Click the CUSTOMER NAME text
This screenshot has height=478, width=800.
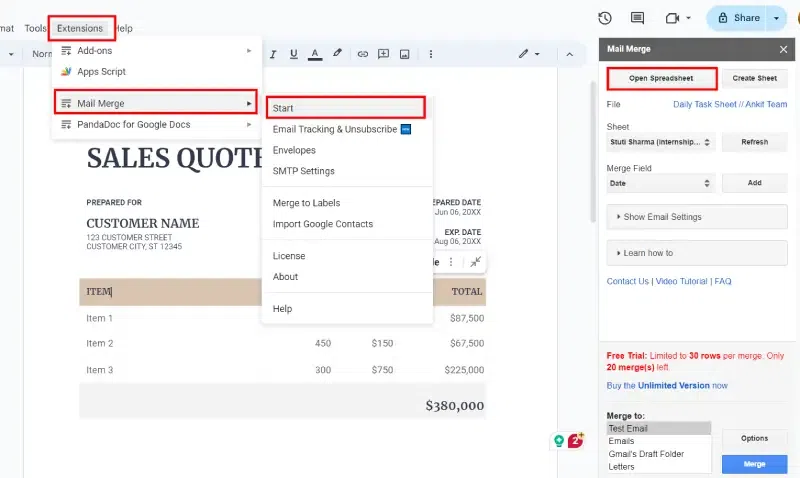143,223
